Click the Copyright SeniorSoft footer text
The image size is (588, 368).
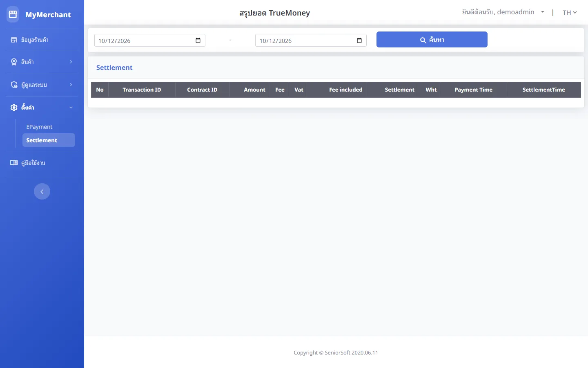tap(336, 352)
